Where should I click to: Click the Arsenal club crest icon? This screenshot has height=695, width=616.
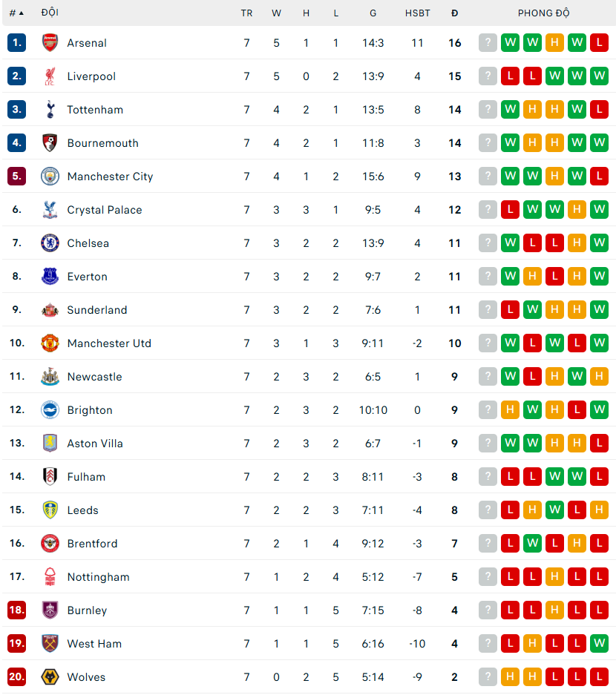tap(50, 43)
